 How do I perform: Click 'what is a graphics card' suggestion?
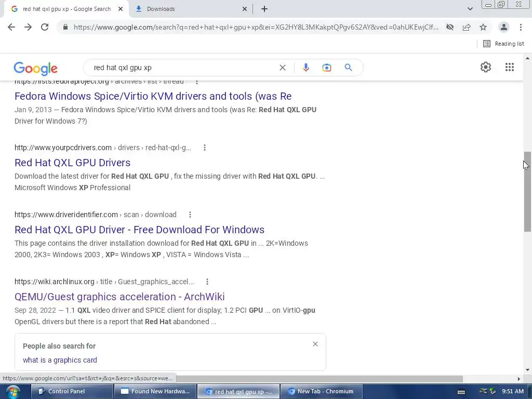(60, 360)
